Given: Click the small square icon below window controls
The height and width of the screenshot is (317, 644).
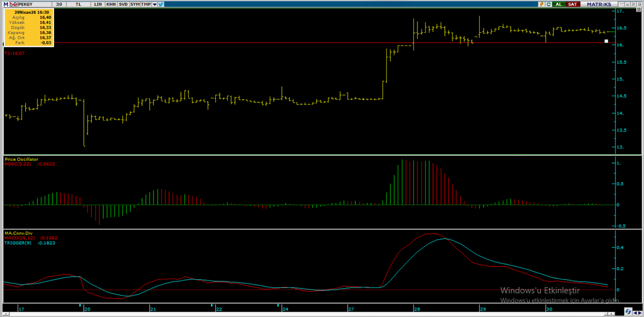Looking at the screenshot, I should [639, 8].
